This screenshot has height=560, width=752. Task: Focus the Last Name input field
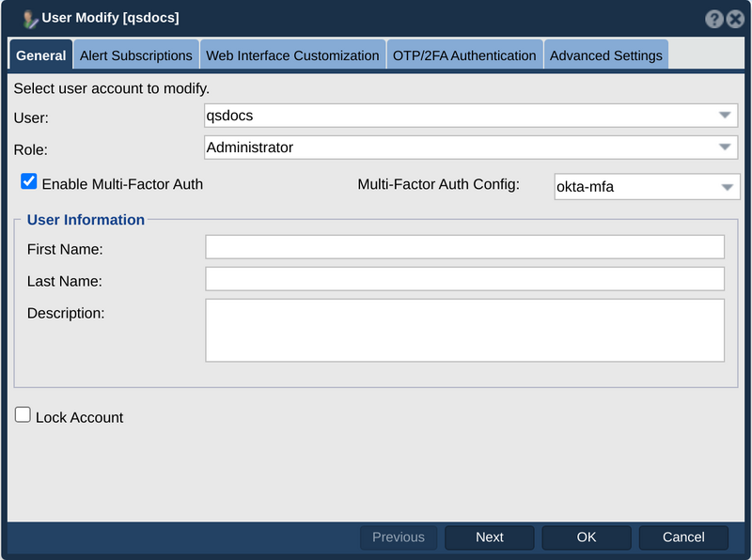coord(464,279)
